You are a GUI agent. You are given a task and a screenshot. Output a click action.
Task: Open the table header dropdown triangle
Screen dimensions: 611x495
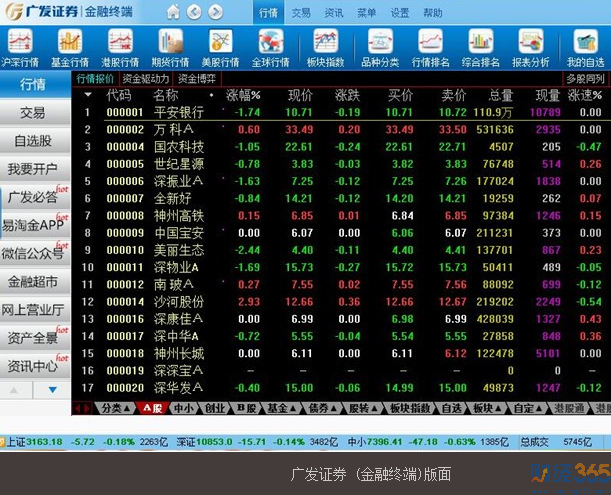[88, 95]
